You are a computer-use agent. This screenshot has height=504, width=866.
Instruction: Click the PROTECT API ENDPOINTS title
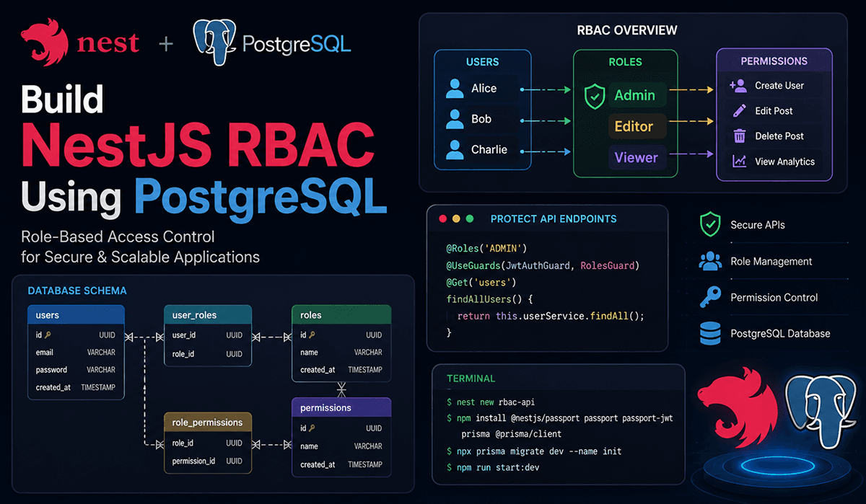pyautogui.click(x=554, y=218)
